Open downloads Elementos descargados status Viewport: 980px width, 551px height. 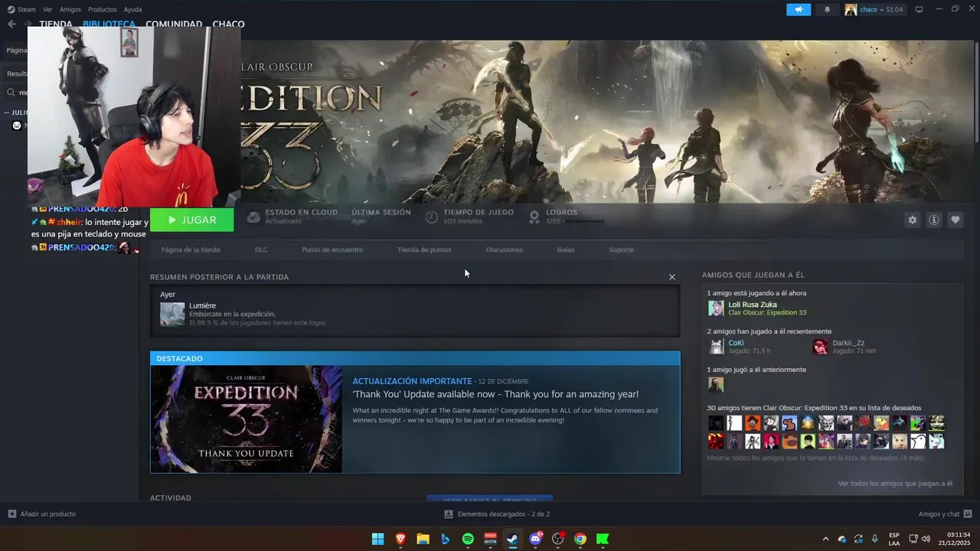click(x=497, y=514)
